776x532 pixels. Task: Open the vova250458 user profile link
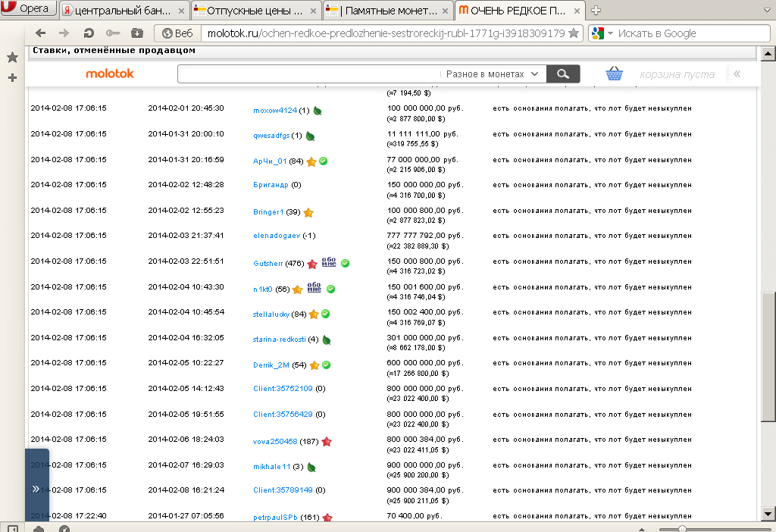275,441
